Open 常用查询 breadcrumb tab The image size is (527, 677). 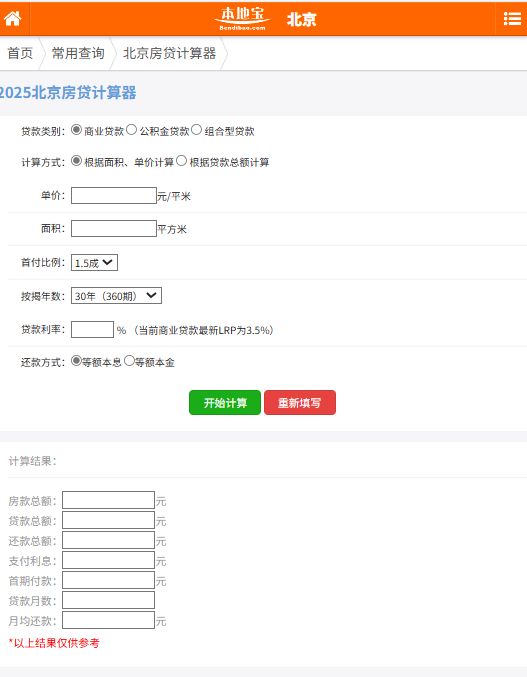coord(78,53)
